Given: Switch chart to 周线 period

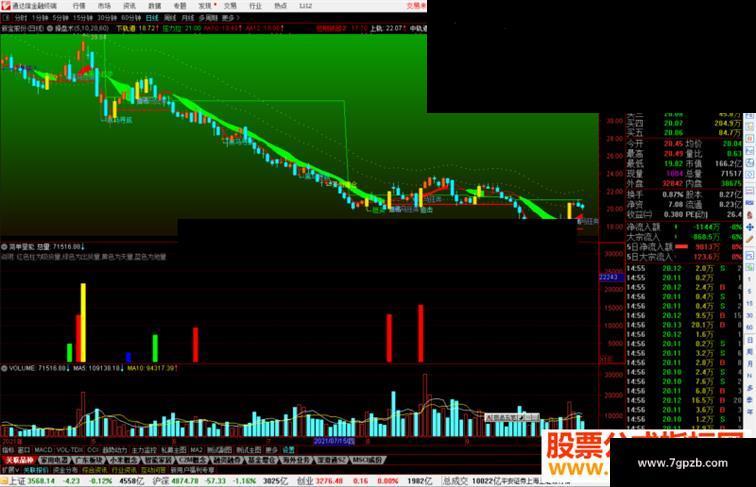Looking at the screenshot, I should tap(170, 18).
